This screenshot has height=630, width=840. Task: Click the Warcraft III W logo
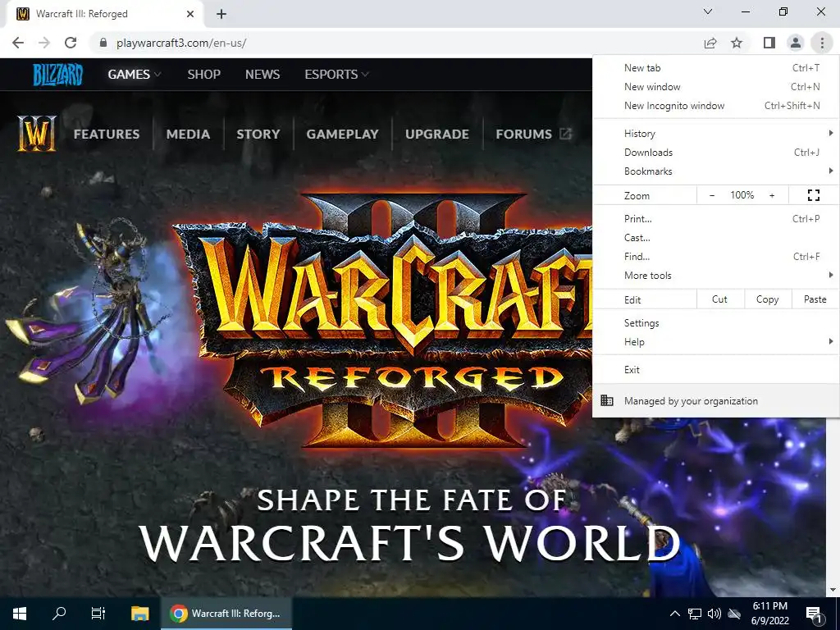(x=36, y=133)
